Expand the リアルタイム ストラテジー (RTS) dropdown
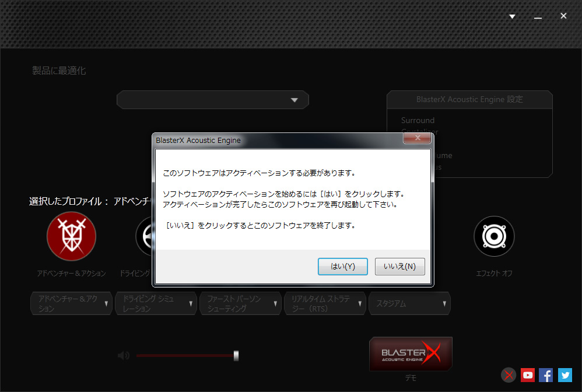This screenshot has height=392, width=582. click(x=325, y=304)
